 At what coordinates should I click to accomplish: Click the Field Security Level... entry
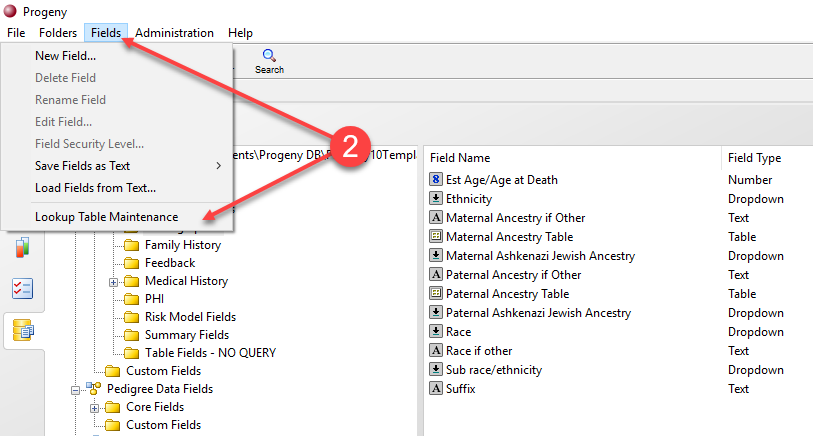[89, 144]
